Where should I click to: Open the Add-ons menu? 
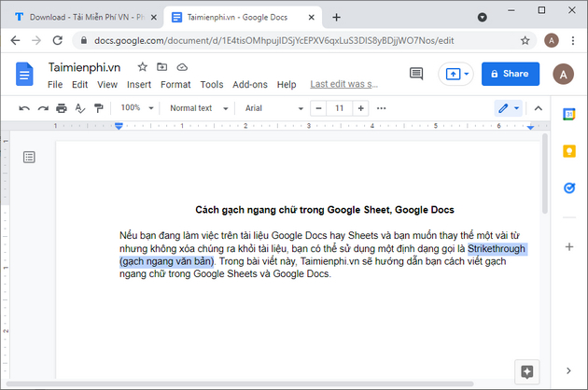coord(250,85)
